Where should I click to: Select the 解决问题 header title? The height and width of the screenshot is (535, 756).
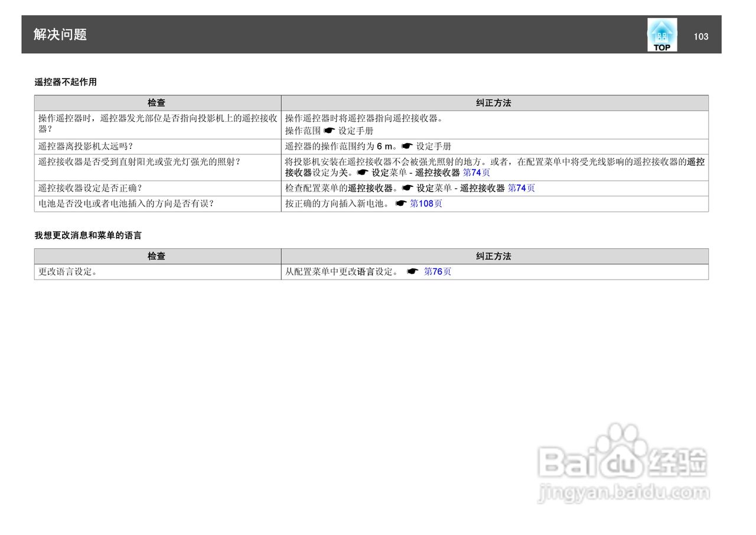pyautogui.click(x=60, y=35)
